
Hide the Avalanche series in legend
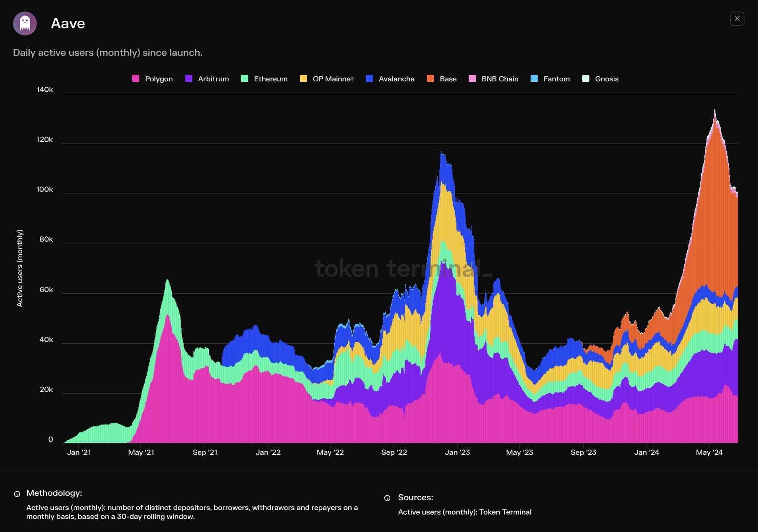[x=390, y=79]
